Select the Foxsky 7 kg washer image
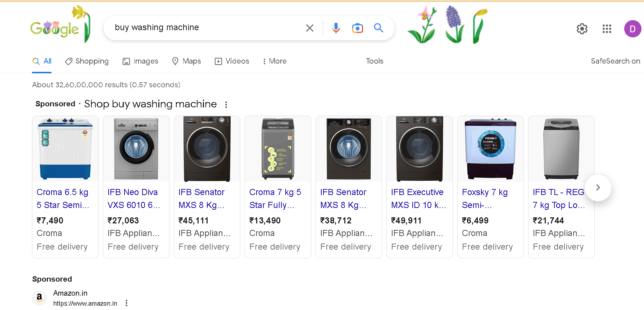 pos(490,149)
